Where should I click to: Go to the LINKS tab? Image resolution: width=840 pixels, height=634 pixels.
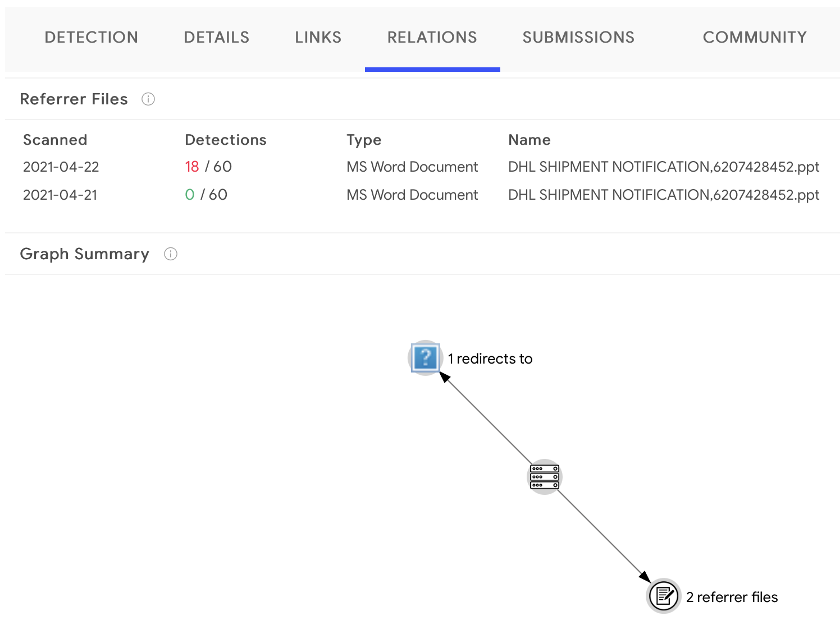coord(318,38)
